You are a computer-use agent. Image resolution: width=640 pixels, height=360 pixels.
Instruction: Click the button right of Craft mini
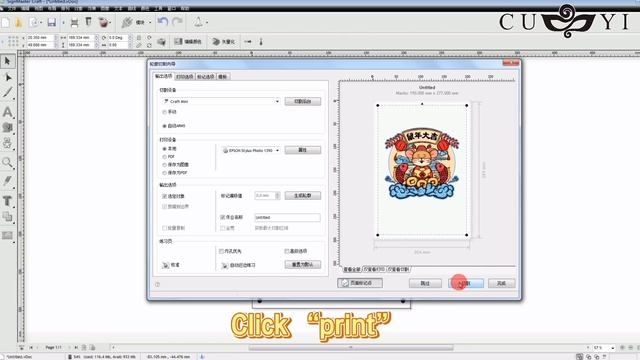click(302, 101)
